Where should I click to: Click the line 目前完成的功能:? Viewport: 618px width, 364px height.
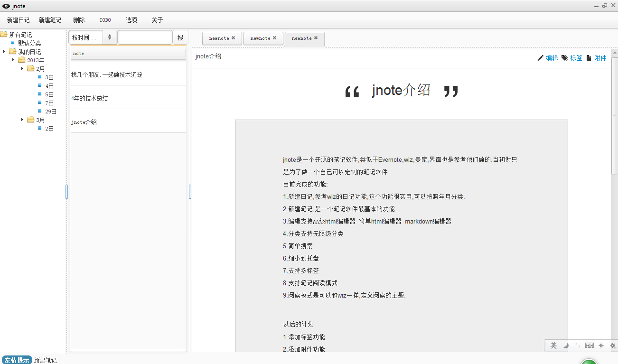click(x=306, y=184)
